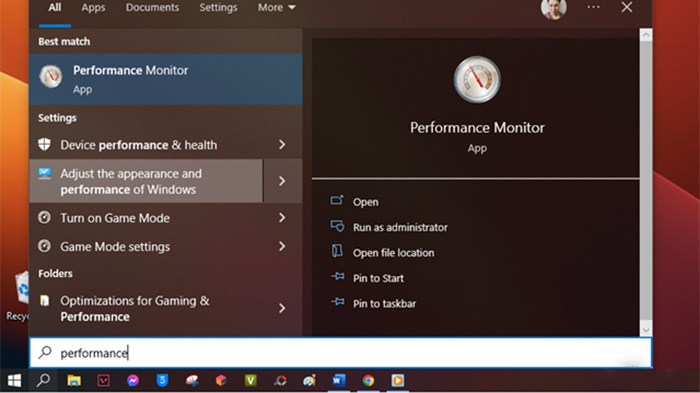Click the preview pane vertical scrollbar

[646, 181]
